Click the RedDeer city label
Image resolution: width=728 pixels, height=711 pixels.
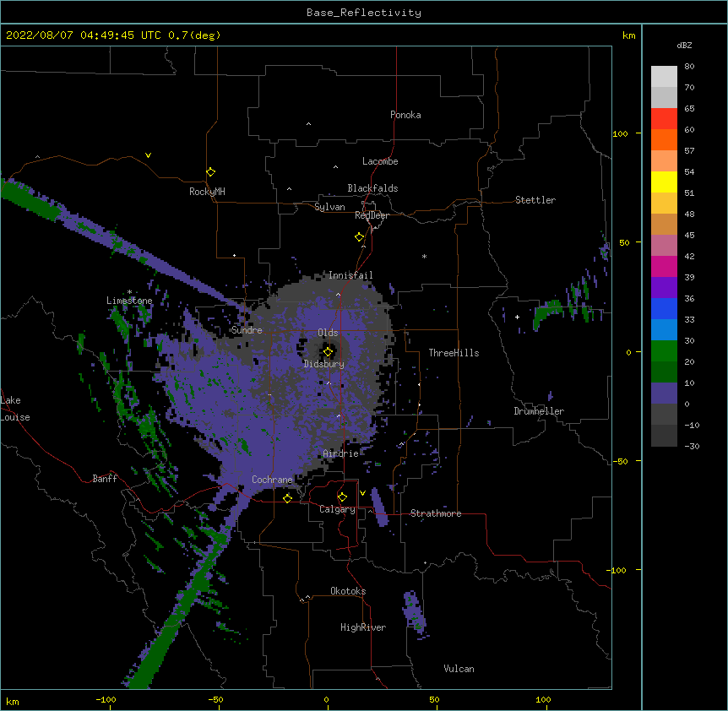(372, 215)
